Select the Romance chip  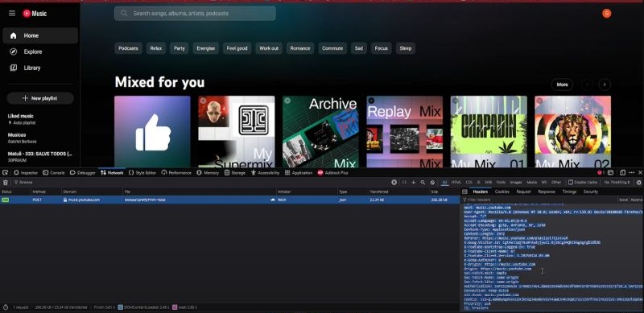[300, 48]
